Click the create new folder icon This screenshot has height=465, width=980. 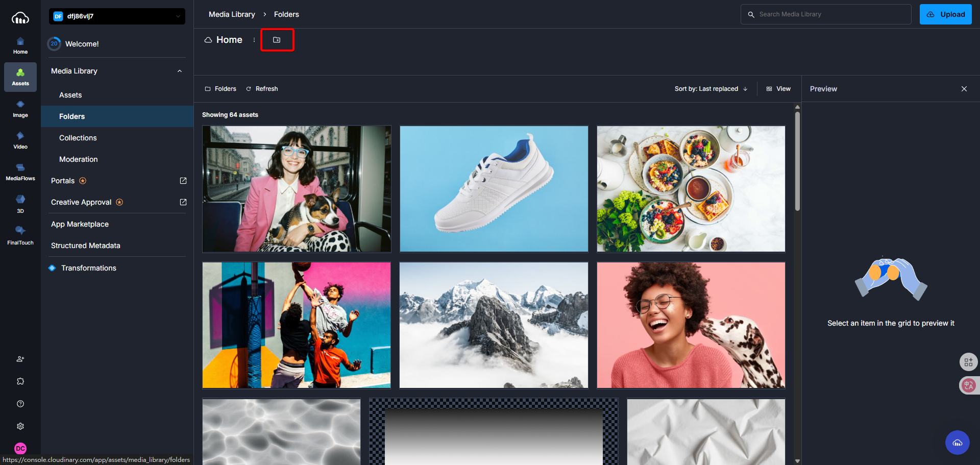click(x=277, y=40)
